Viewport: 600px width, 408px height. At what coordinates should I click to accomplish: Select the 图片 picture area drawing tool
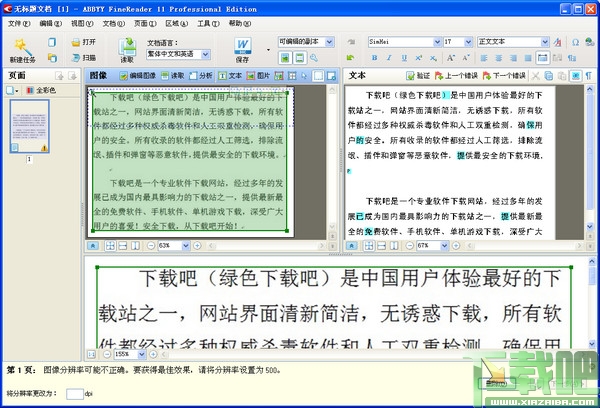coord(258,76)
